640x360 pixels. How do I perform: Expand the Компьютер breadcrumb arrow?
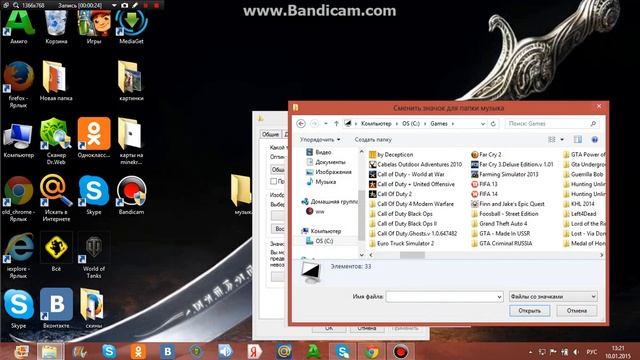click(x=396, y=123)
